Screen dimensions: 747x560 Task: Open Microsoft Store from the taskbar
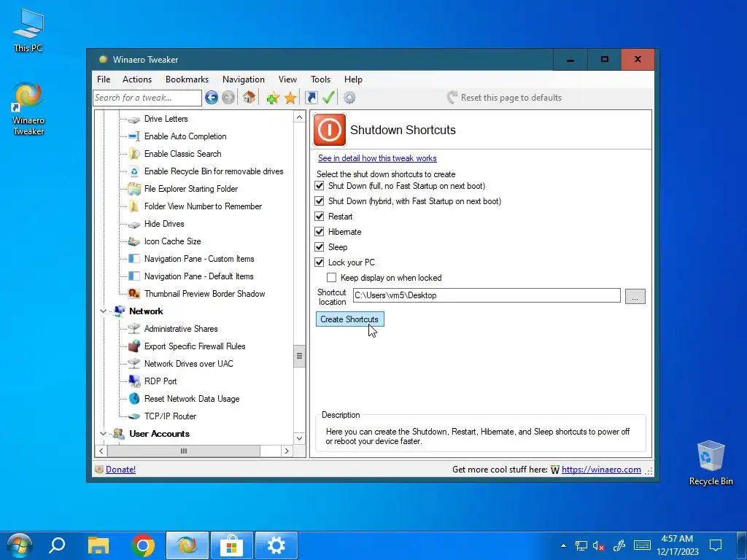tap(232, 545)
